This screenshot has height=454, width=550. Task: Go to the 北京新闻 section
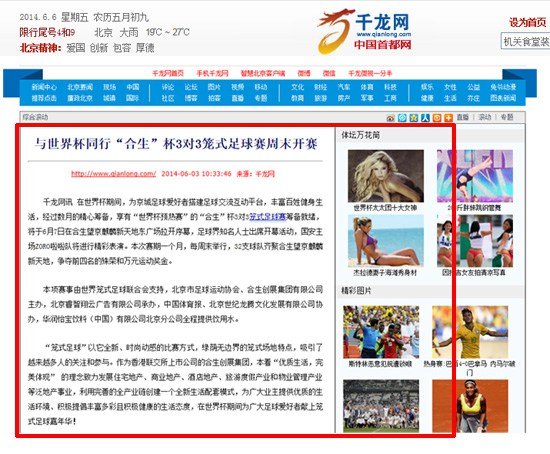point(80,87)
